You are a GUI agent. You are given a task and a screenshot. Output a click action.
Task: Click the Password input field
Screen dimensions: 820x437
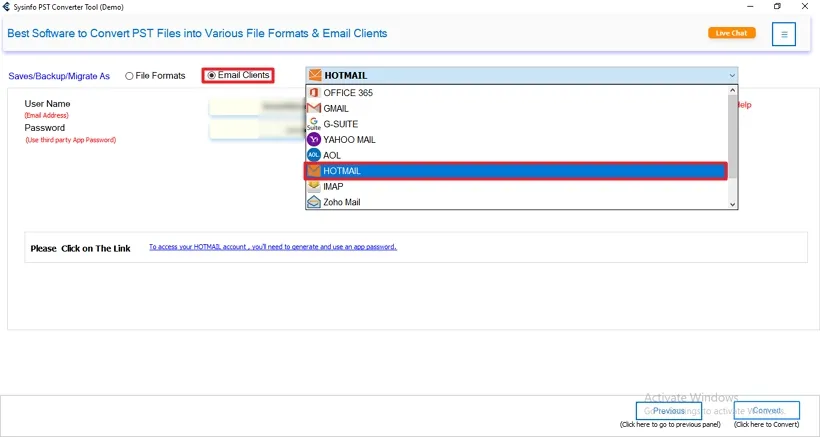257,130
